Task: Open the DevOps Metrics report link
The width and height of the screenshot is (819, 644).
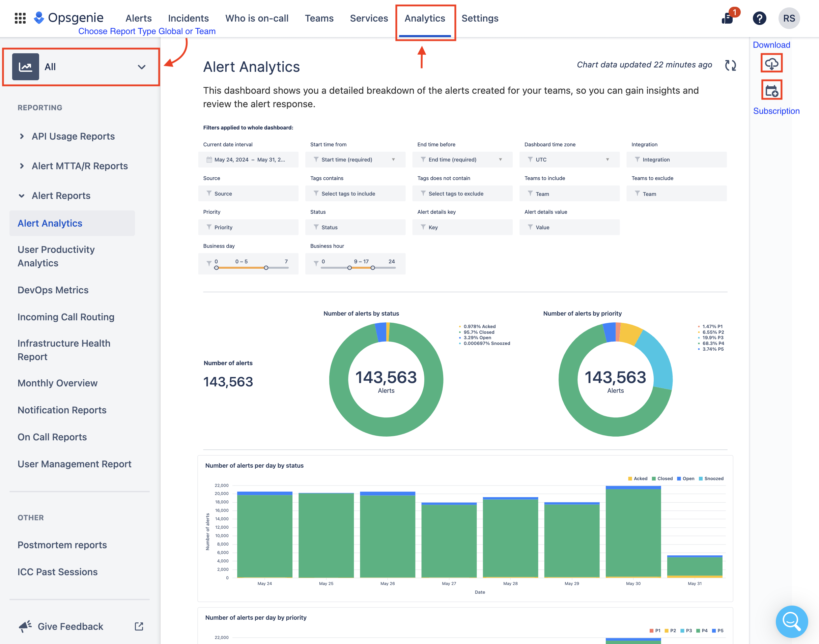Action: tap(53, 290)
